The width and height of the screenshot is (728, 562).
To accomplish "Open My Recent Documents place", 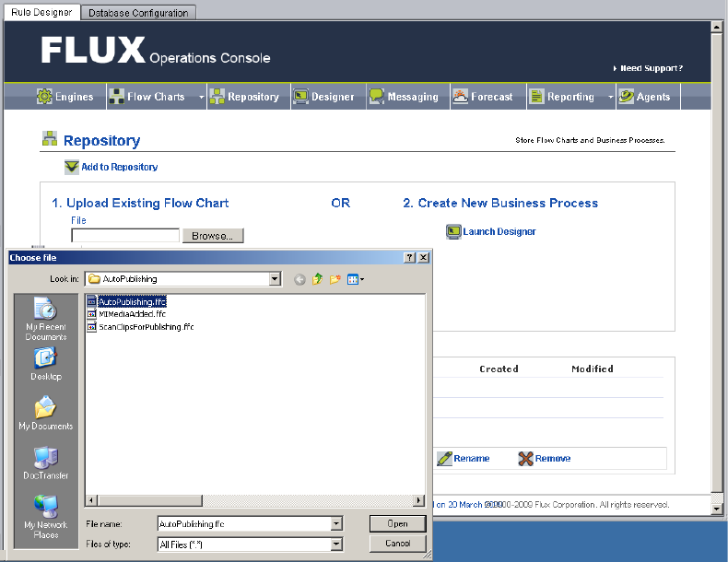I will [45, 320].
